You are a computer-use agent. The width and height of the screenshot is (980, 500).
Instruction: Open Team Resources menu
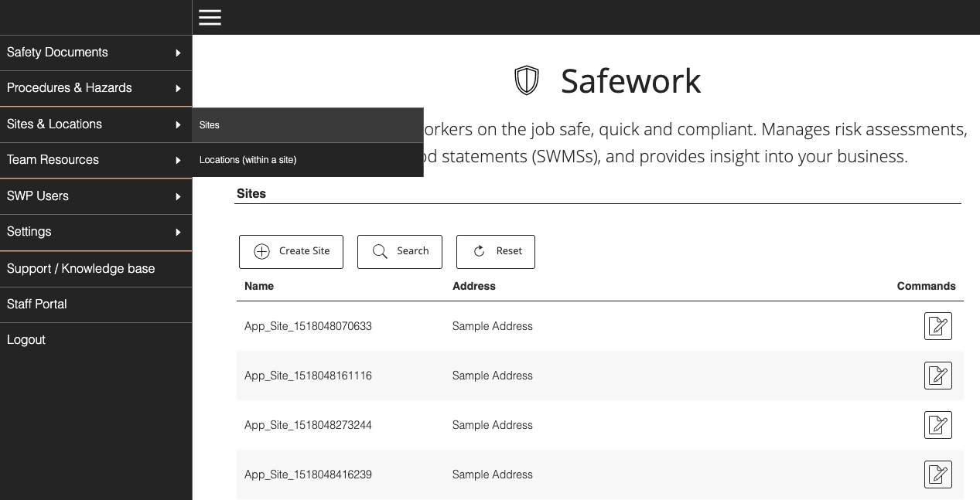96,160
